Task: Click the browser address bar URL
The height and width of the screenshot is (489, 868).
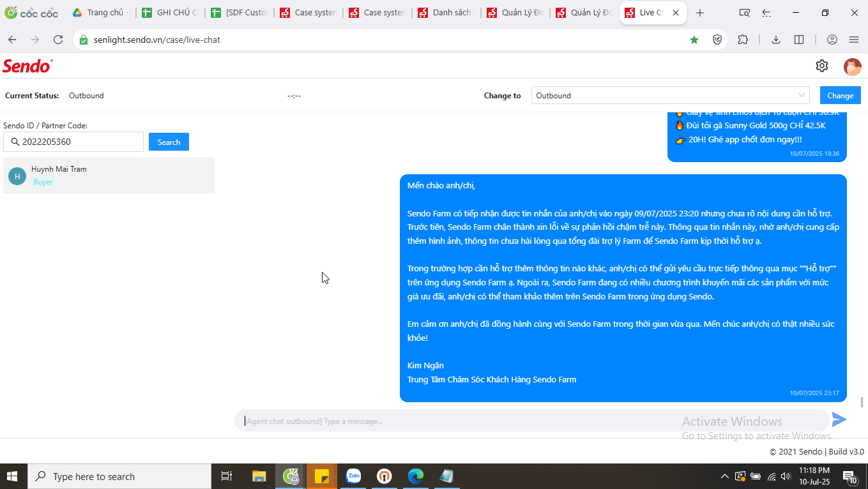Action: click(157, 40)
